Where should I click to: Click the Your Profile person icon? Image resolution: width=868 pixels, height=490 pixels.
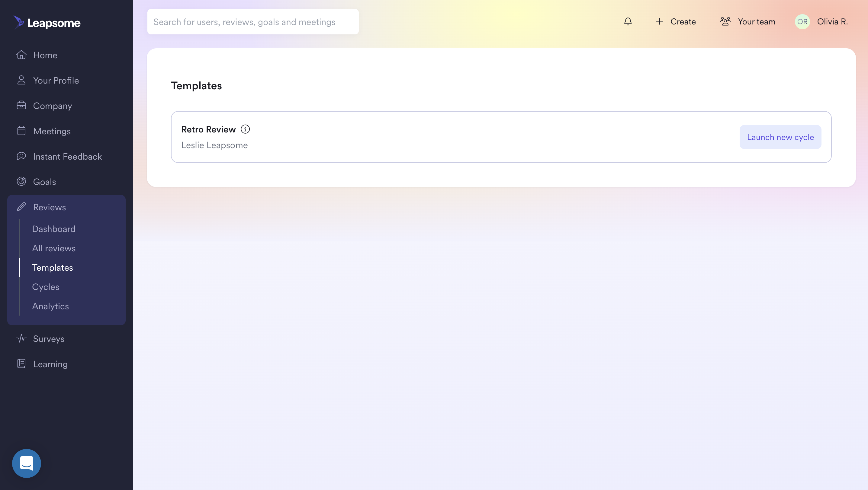(x=21, y=80)
